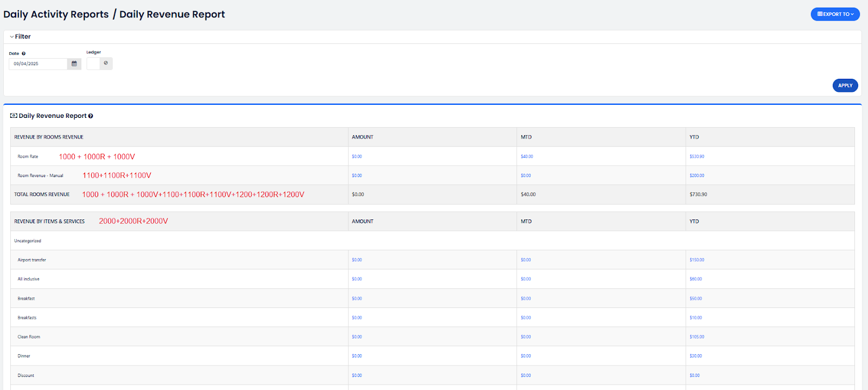Click Breakfasts YTD $10.00 link
This screenshot has height=390, width=868.
pos(695,318)
